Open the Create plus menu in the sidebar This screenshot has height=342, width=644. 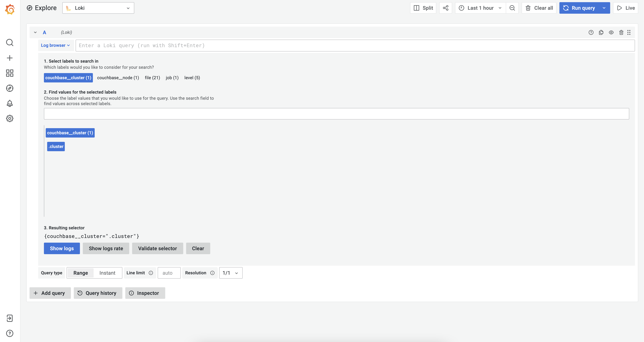pyautogui.click(x=10, y=58)
